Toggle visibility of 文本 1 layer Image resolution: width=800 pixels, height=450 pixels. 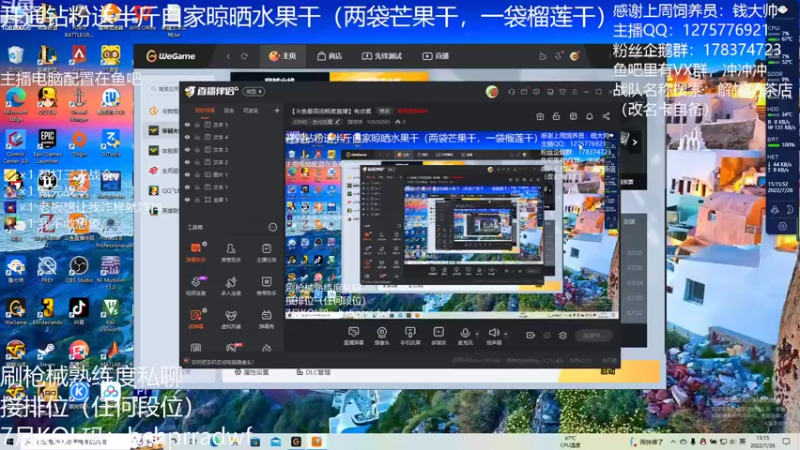(187, 187)
